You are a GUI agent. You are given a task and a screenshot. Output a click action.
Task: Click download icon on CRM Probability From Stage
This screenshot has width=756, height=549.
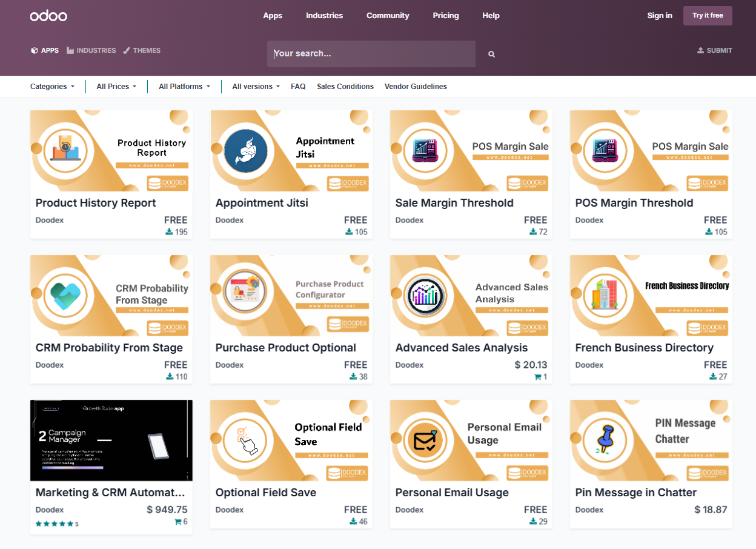click(x=170, y=377)
